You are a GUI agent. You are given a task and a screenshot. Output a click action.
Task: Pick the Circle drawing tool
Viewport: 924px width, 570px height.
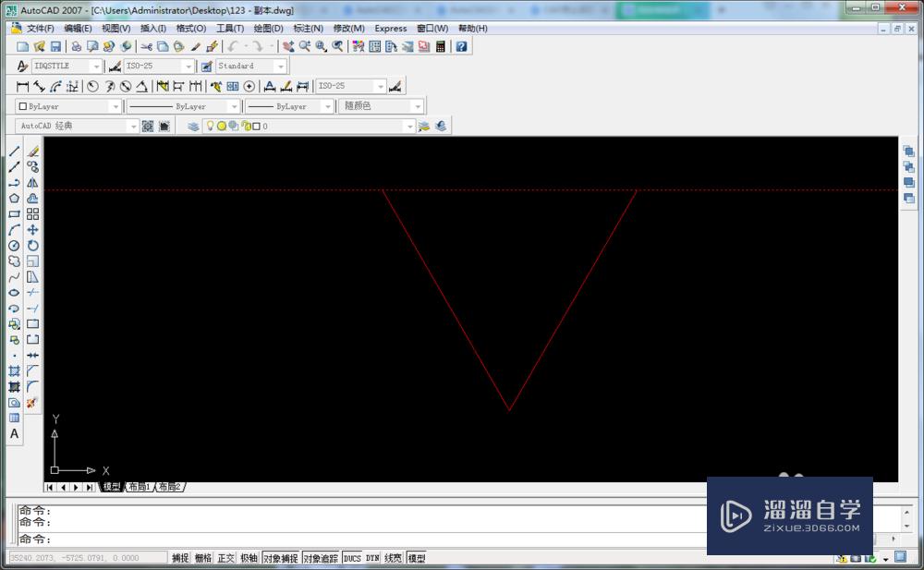tap(14, 245)
